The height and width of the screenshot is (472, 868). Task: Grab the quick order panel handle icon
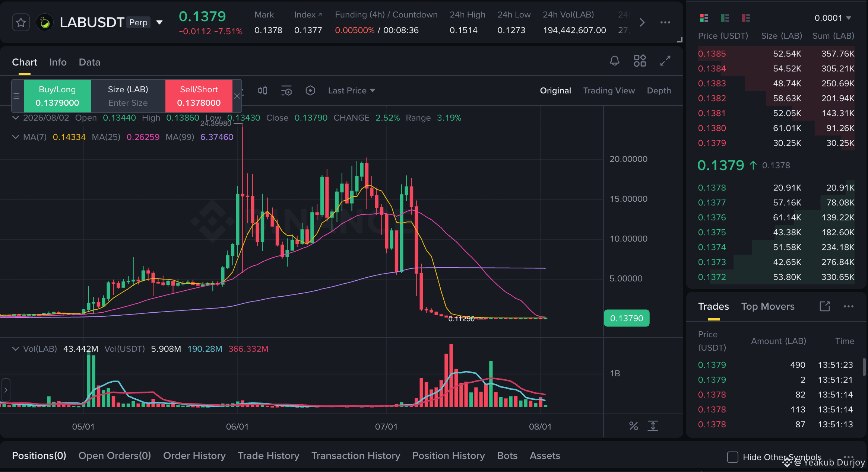16,96
